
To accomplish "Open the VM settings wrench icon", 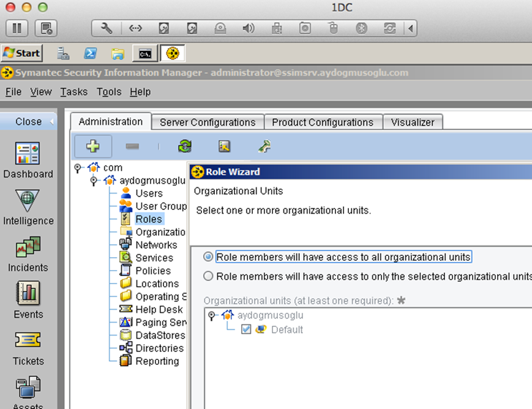I will [107, 28].
